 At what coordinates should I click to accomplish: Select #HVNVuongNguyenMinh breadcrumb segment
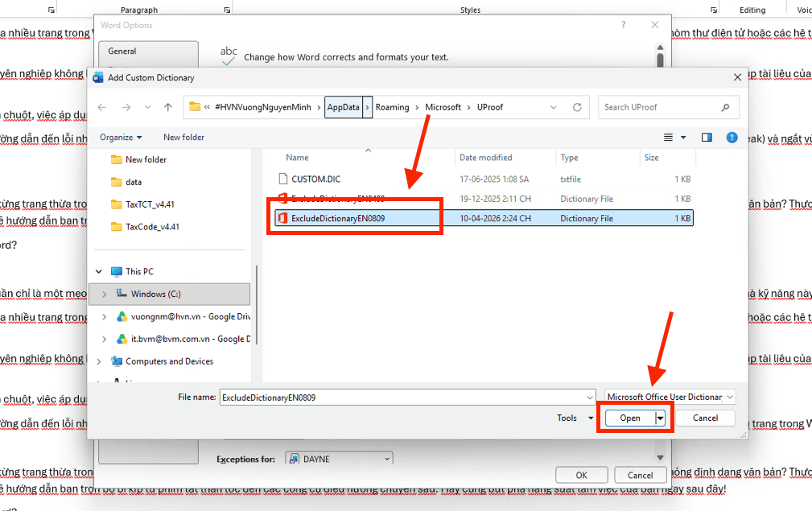[x=263, y=107]
